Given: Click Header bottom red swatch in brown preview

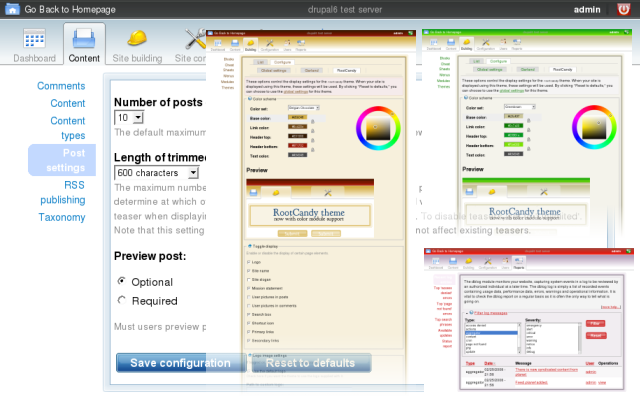Looking at the screenshot, I should [x=298, y=146].
